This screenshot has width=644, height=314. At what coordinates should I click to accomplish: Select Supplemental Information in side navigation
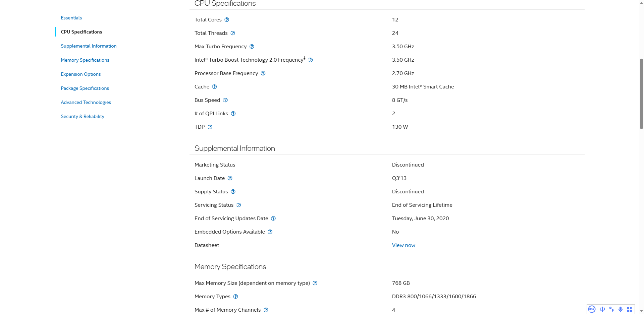click(89, 46)
